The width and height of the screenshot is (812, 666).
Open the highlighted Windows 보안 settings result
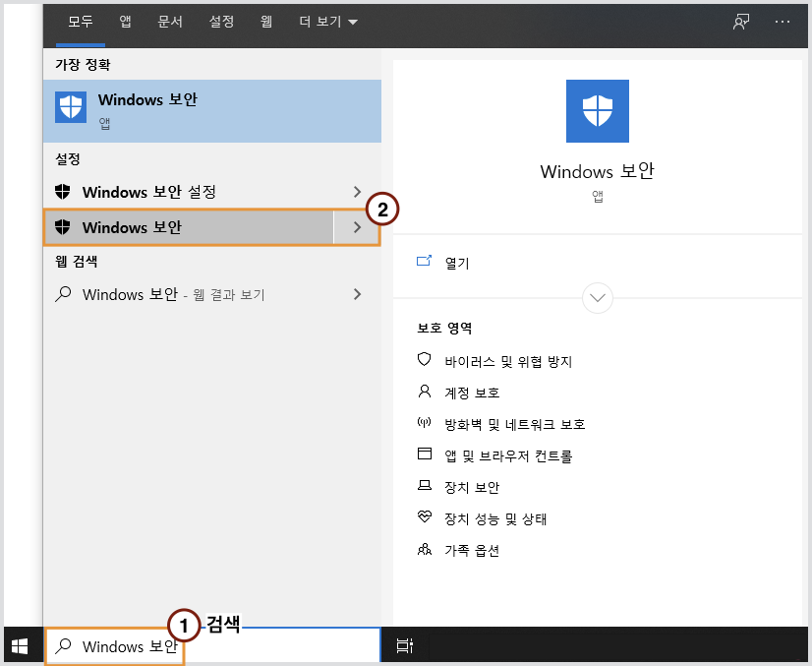189,227
